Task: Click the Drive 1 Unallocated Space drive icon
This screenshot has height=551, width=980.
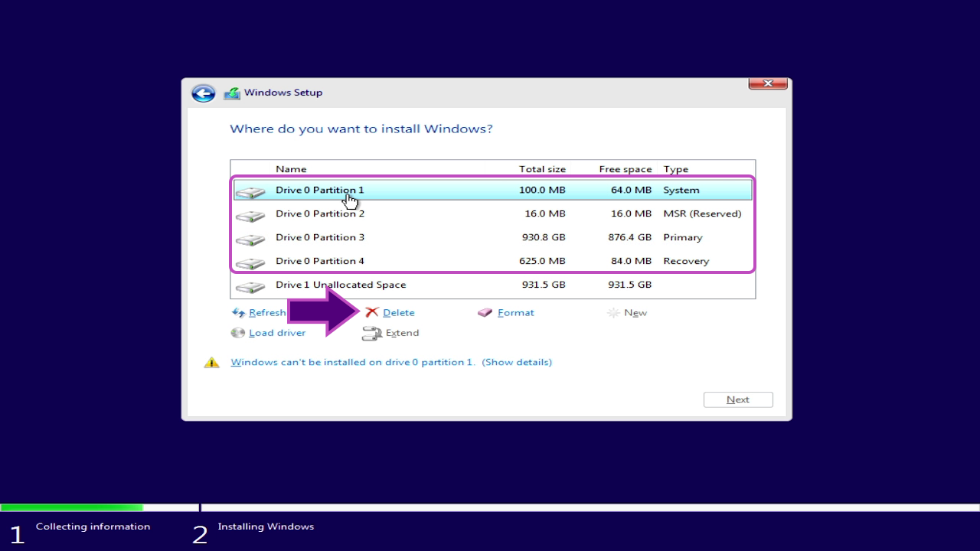Action: point(250,286)
